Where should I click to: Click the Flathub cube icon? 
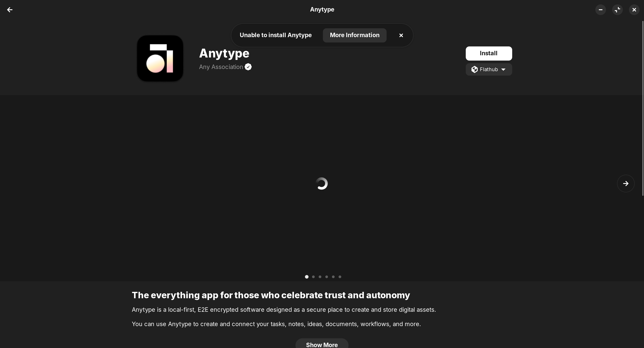(474, 69)
